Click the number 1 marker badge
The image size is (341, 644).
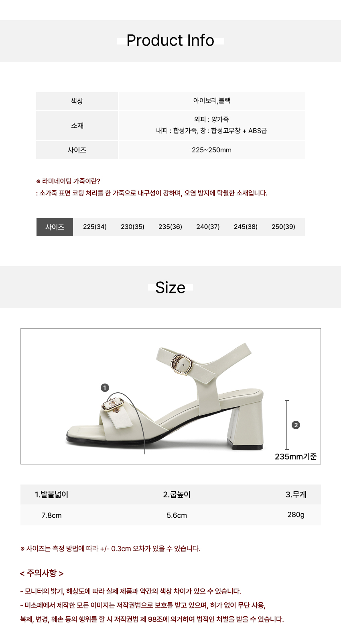[x=105, y=388]
